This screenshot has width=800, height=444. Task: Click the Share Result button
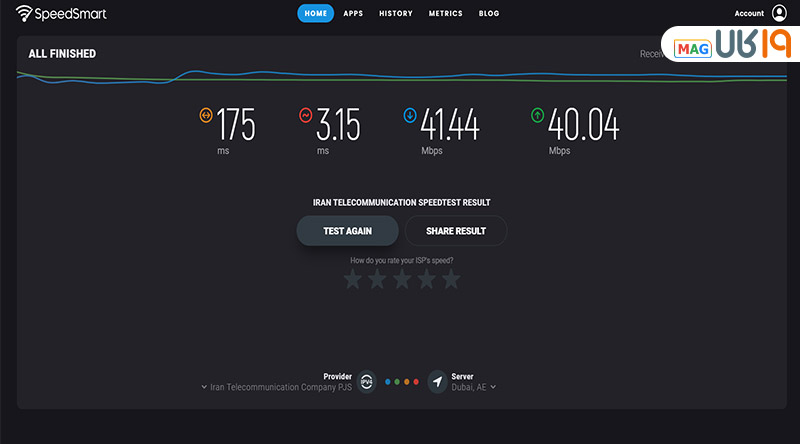click(x=456, y=231)
